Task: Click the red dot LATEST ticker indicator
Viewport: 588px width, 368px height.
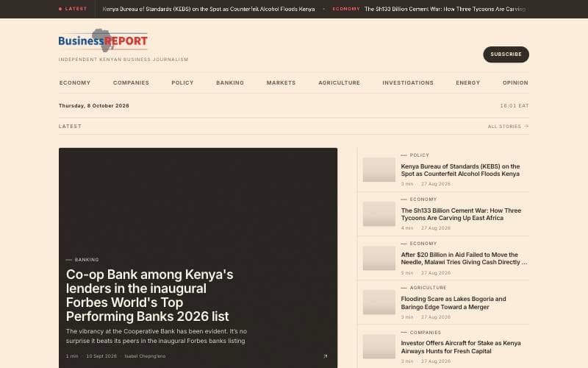Action: [73, 9]
